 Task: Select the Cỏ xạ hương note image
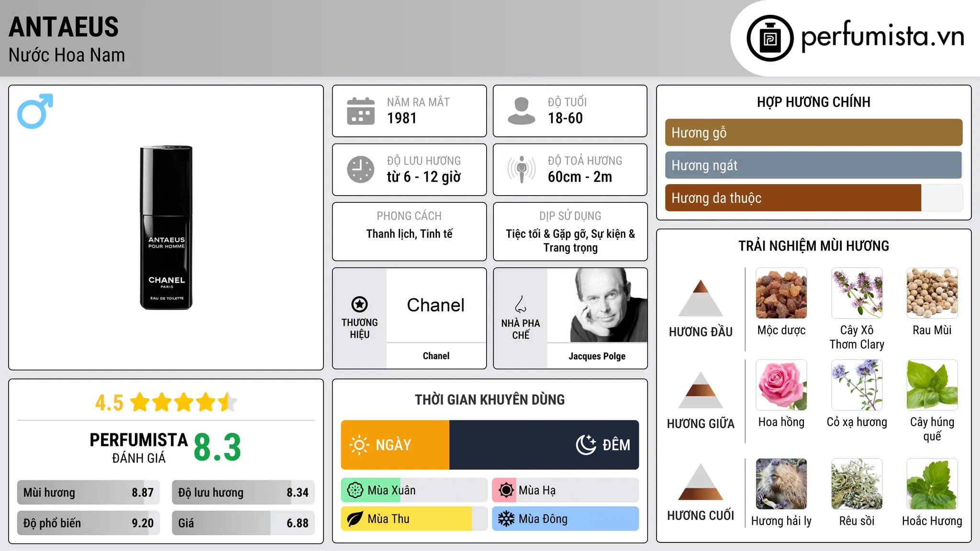857,385
